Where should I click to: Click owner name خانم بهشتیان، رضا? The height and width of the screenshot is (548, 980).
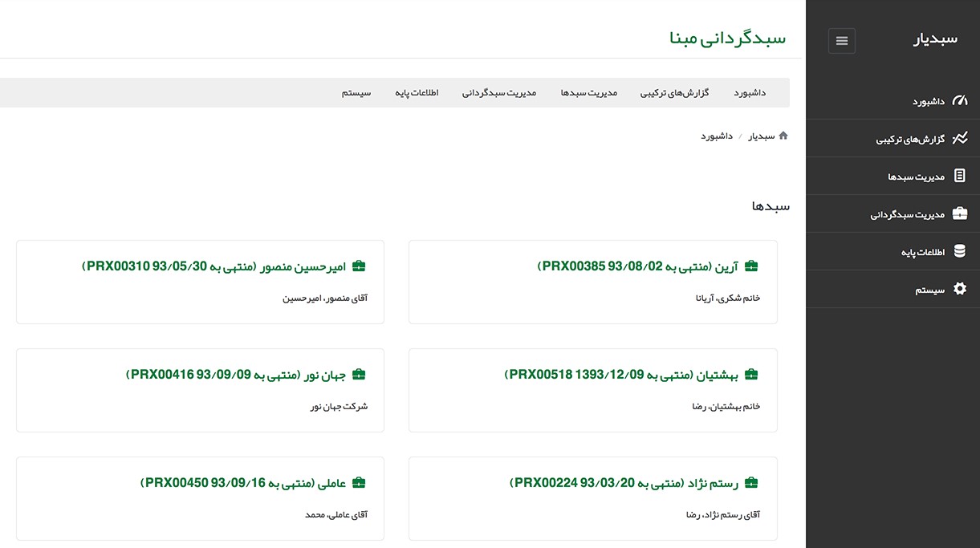726,407
